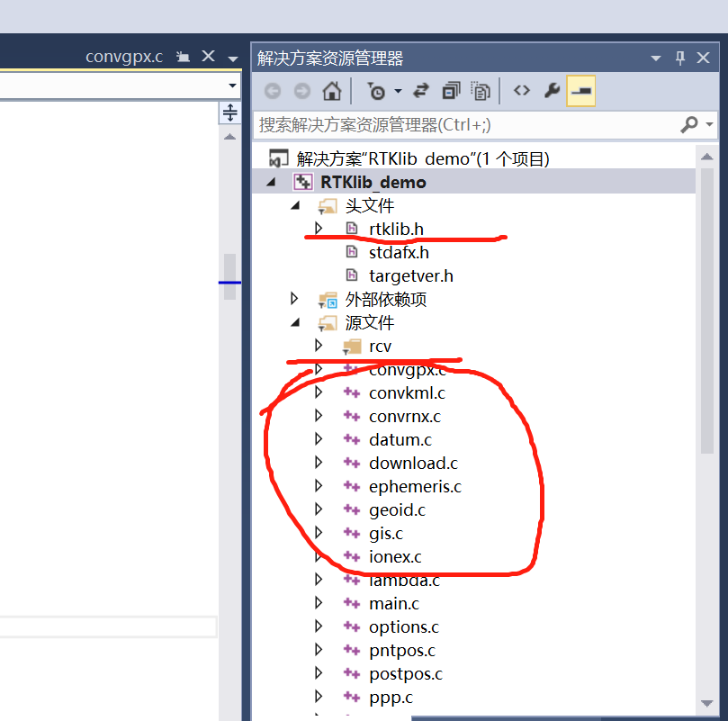Pin the Solution Explorer panel
The image size is (728, 721).
679,57
